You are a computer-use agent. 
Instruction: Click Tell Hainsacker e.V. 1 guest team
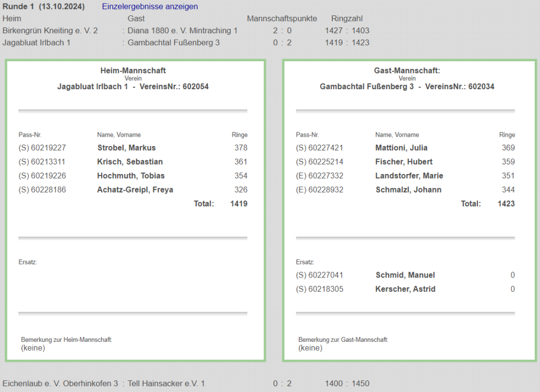(x=166, y=384)
